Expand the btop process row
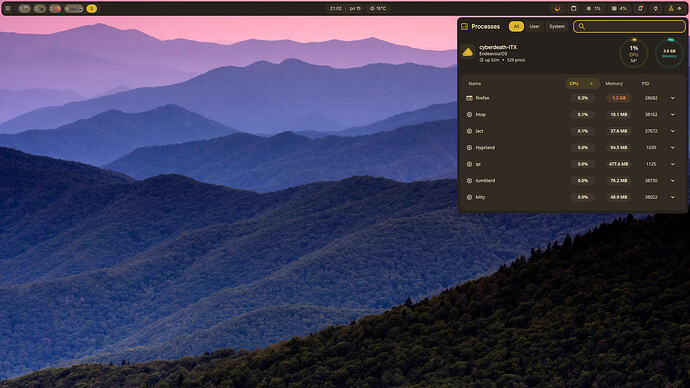 click(x=672, y=114)
